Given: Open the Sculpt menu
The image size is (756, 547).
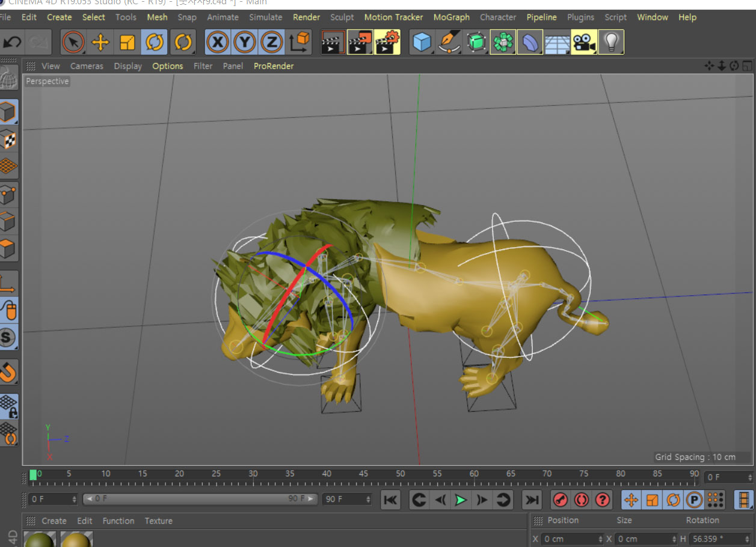Looking at the screenshot, I should point(342,17).
